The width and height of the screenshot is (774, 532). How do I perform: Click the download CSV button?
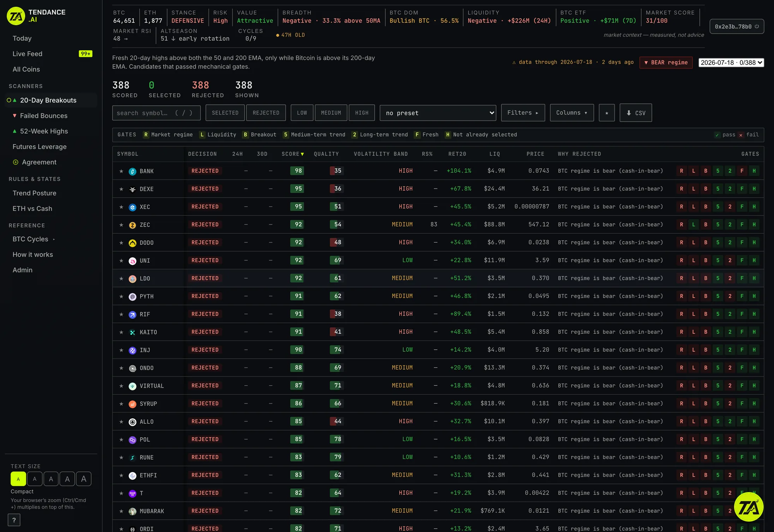coord(635,113)
